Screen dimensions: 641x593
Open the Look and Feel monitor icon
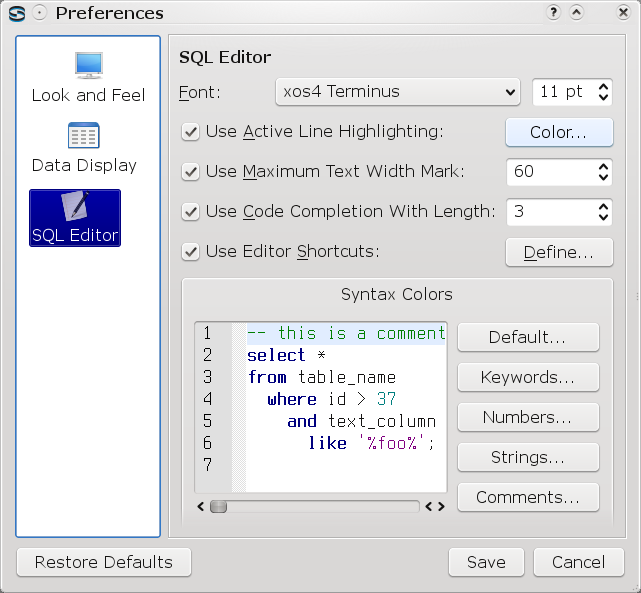point(89,65)
